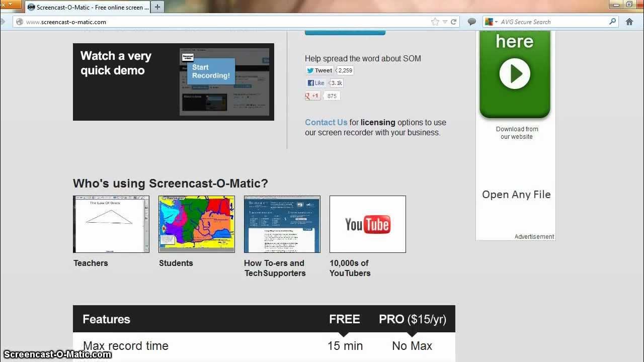This screenshot has width=644, height=362.
Task: Click the 3.1k Facebook like count
Action: pyautogui.click(x=337, y=83)
